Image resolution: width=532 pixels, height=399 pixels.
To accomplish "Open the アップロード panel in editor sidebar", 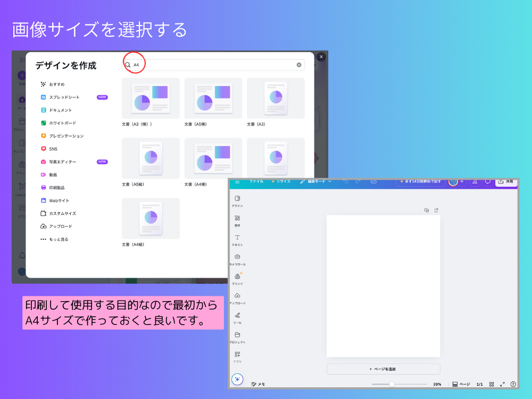I will [x=238, y=298].
